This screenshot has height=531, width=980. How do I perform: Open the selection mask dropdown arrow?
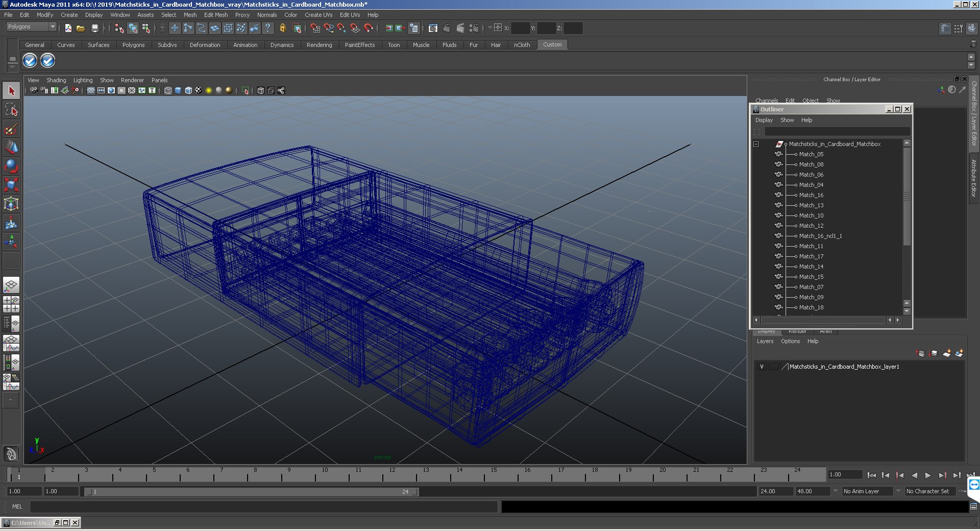(162, 28)
